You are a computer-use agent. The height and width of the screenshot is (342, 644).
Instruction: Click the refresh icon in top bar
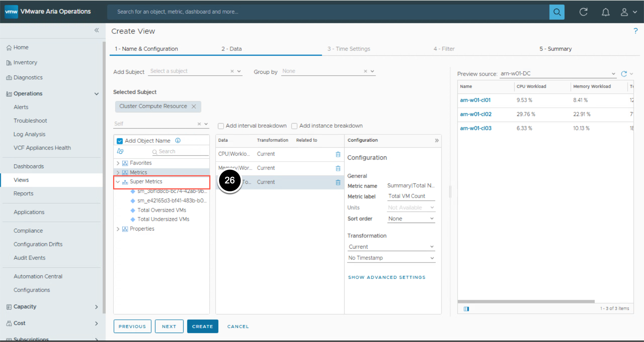pos(583,12)
